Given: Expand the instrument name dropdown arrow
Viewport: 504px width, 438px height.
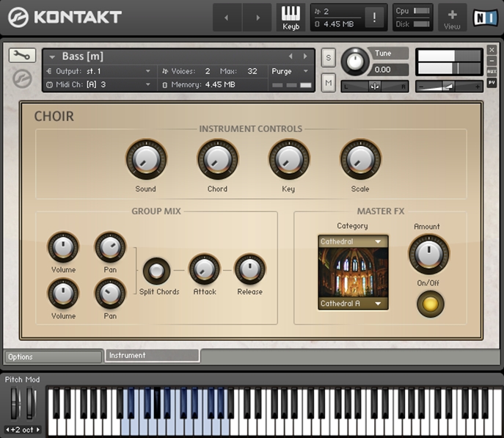Looking at the screenshot, I should point(52,57).
